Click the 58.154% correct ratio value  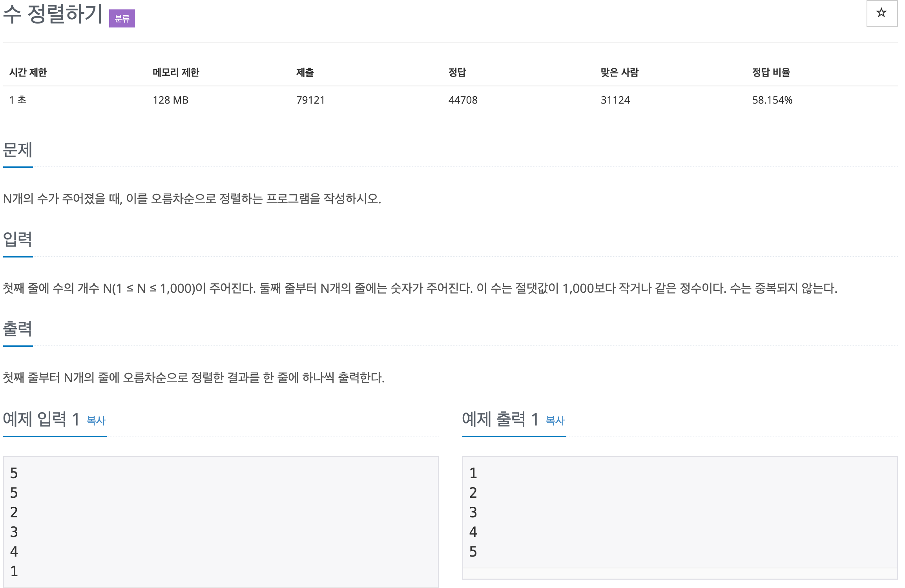(772, 100)
